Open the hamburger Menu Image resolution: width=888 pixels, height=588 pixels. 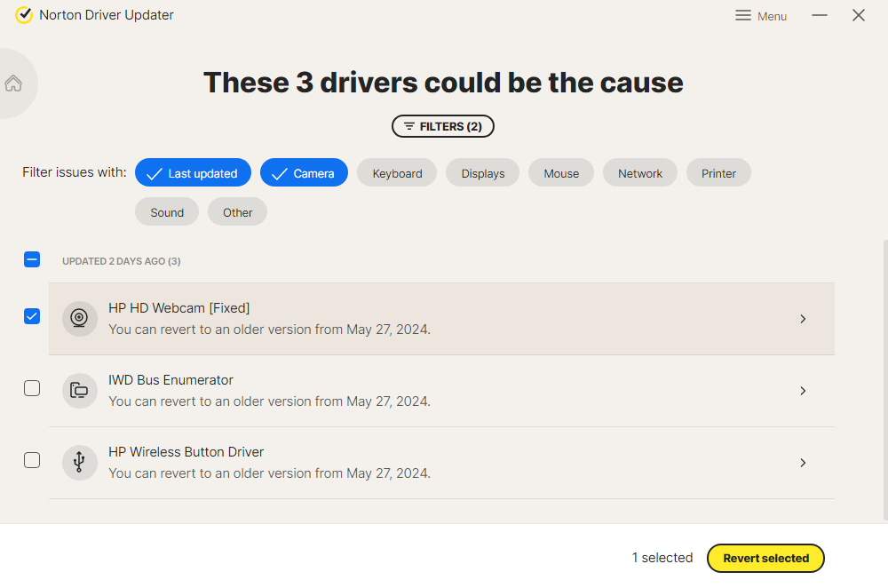click(x=761, y=16)
